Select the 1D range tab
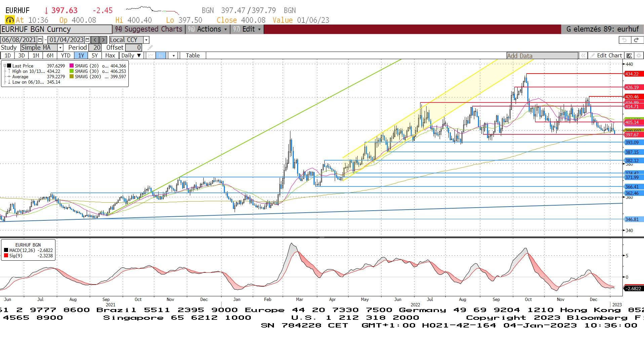 7,55
